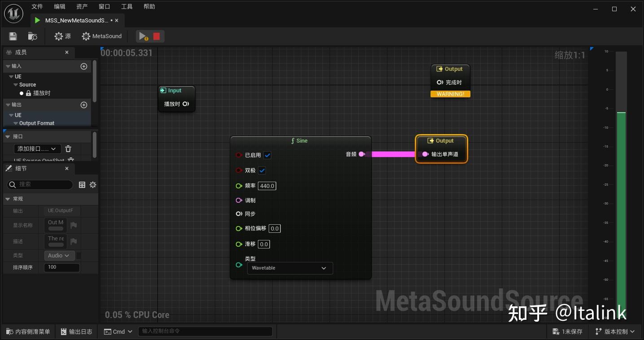Open the 工具 menu
This screenshot has width=644, height=340.
tap(127, 7)
